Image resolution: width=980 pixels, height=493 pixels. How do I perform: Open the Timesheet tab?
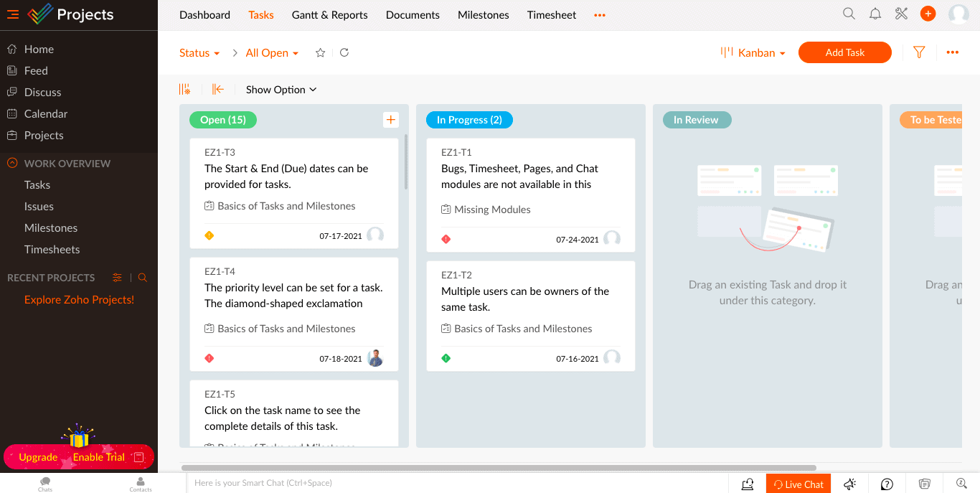click(x=552, y=14)
